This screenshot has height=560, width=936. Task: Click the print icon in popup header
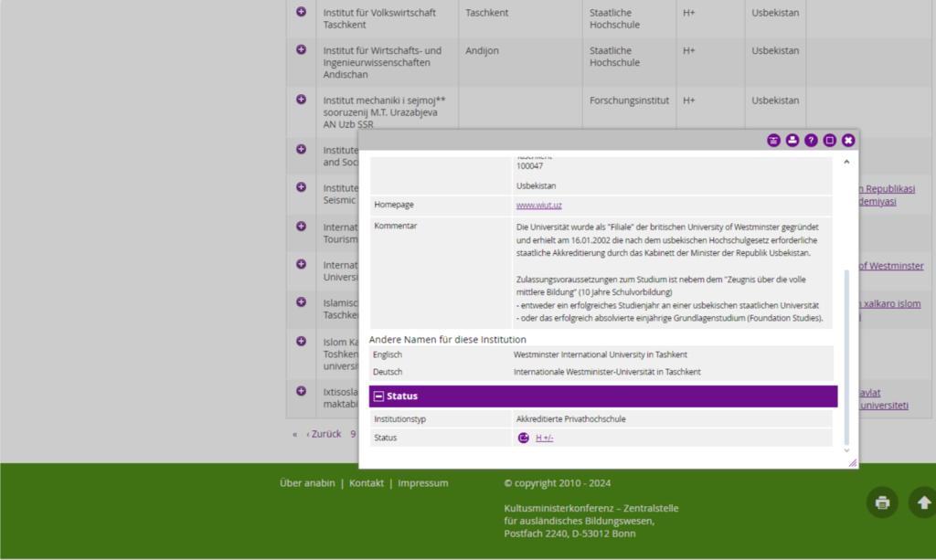pos(792,140)
